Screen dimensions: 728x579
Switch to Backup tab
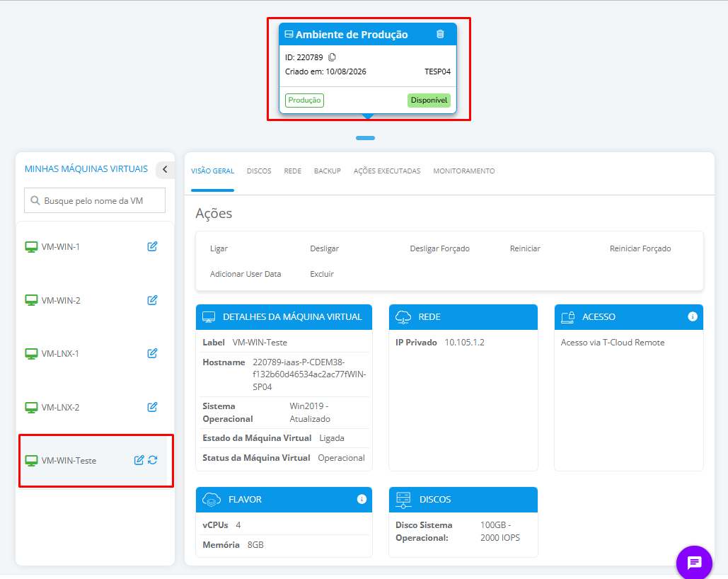[x=328, y=171]
